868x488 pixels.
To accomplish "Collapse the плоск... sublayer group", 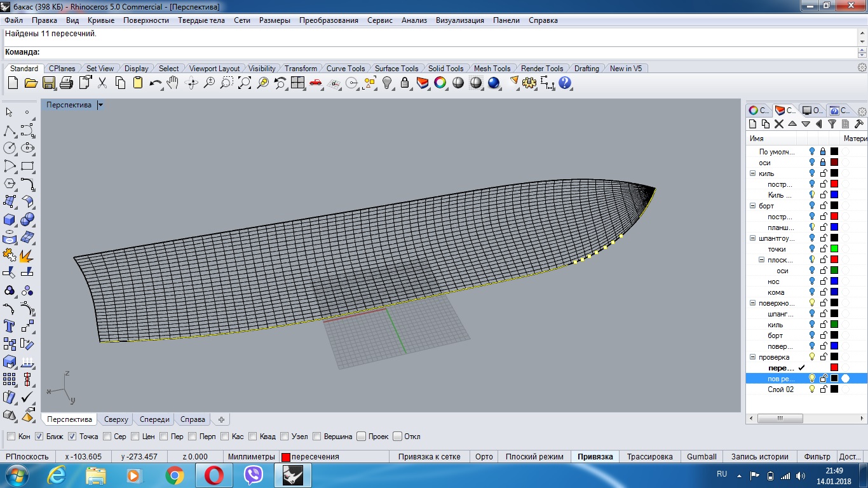I will [x=762, y=260].
